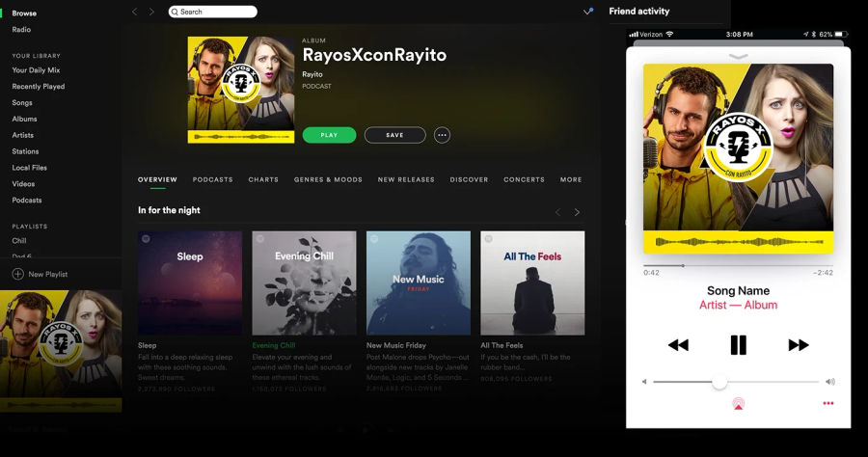Open the pink ellipsis menu on the phone player

pyautogui.click(x=828, y=403)
